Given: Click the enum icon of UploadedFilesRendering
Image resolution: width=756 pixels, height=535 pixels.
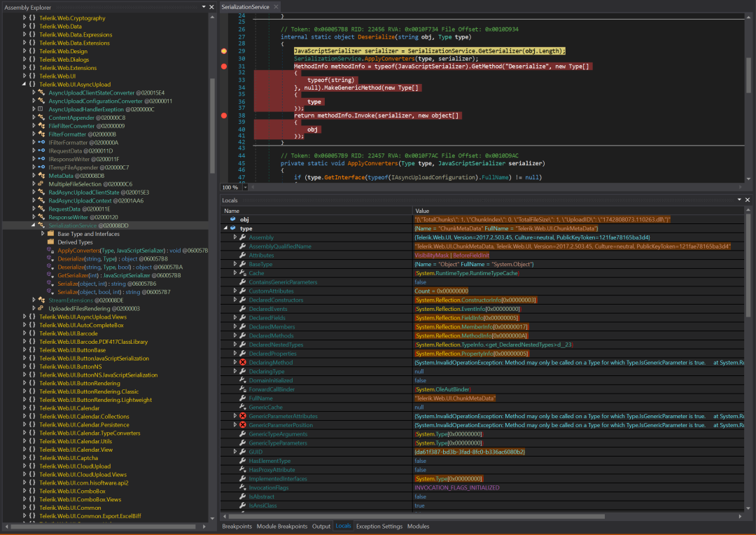Looking at the screenshot, I should click(x=41, y=308).
